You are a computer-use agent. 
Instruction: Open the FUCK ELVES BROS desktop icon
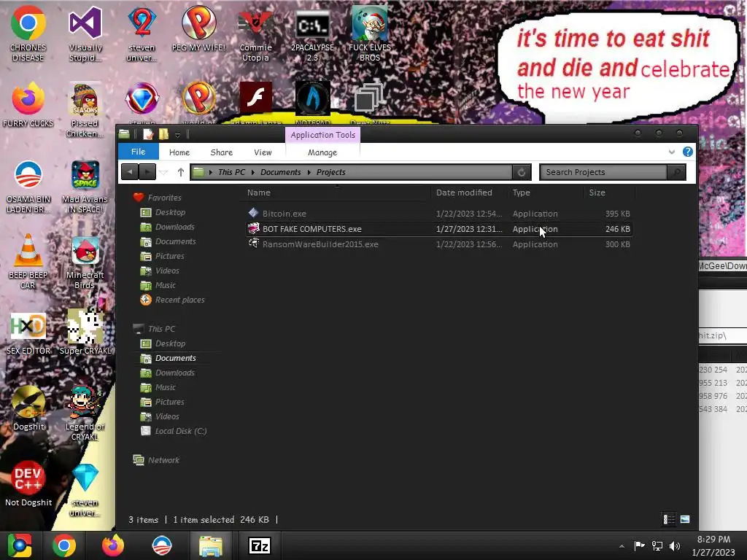pyautogui.click(x=370, y=34)
